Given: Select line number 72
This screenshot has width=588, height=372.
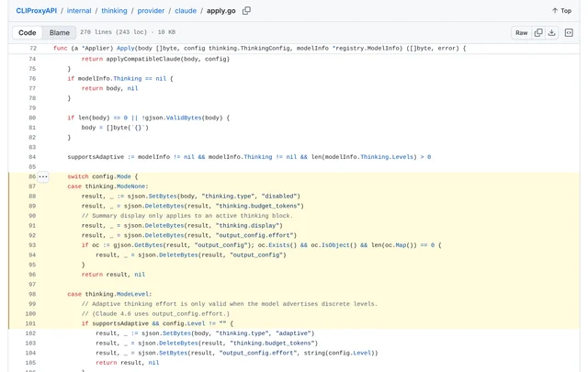Looking at the screenshot, I should point(33,48).
